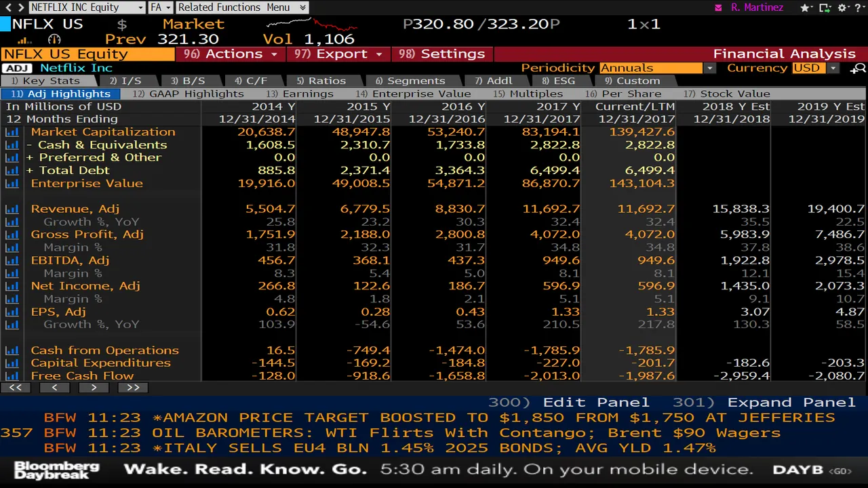Open the window export icon in top bar

[825, 7]
